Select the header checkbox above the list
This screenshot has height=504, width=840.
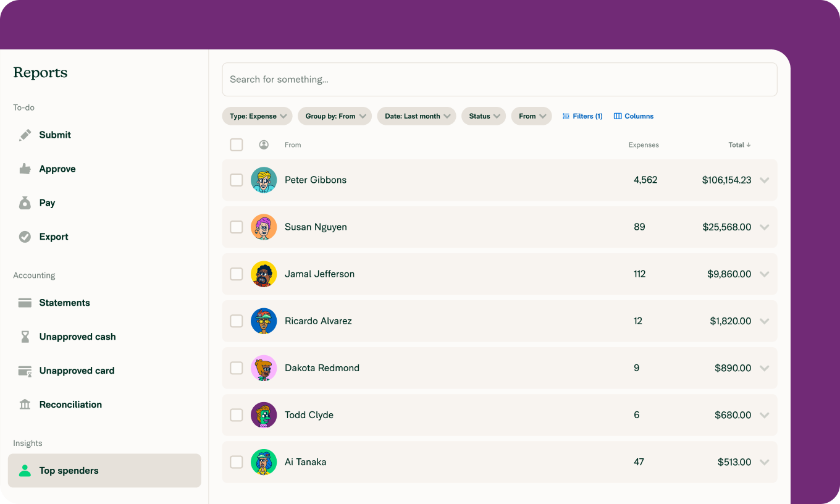click(x=237, y=144)
